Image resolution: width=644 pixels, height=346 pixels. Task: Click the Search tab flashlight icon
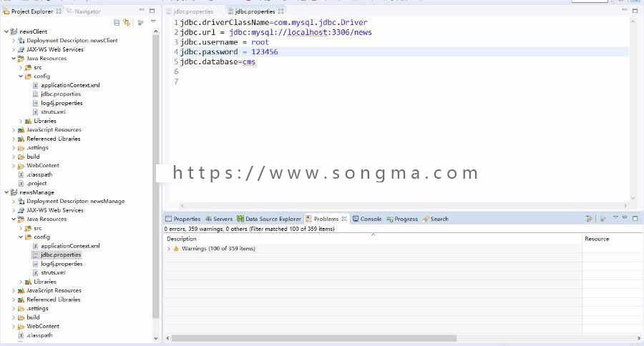(426, 219)
